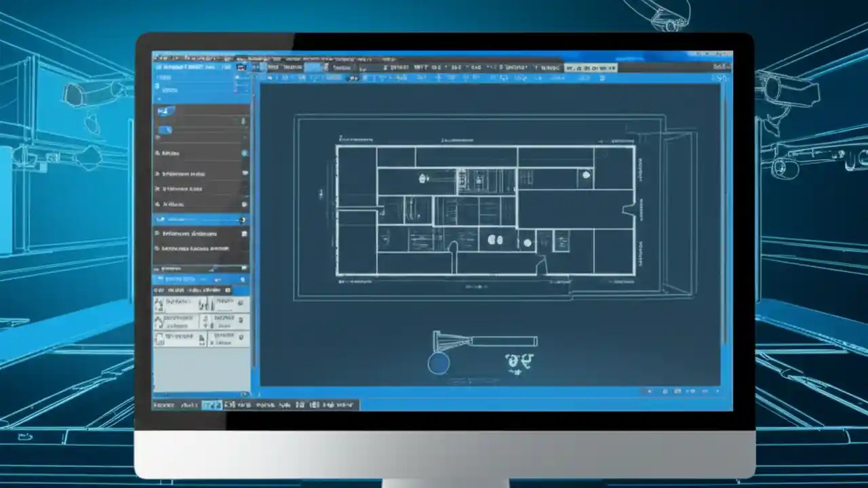Open the device icon next to the highlighted sidebar row
The image size is (868, 488).
click(x=243, y=219)
